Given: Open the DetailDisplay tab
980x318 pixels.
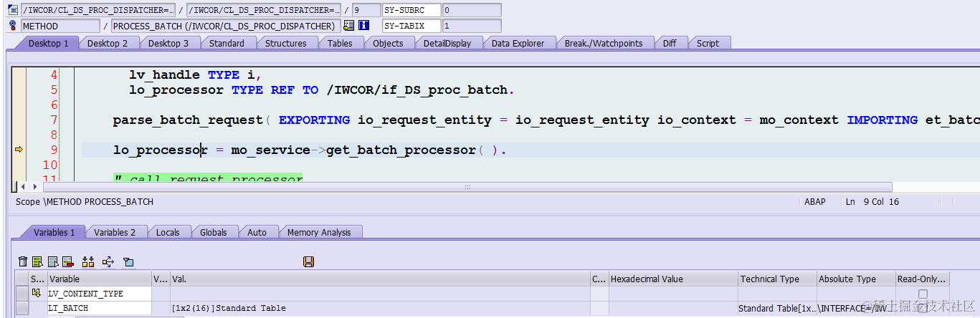Looking at the screenshot, I should (x=447, y=43).
